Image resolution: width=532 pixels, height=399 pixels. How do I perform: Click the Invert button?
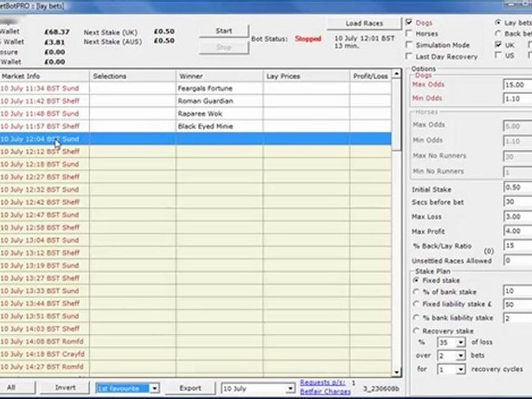(x=65, y=387)
